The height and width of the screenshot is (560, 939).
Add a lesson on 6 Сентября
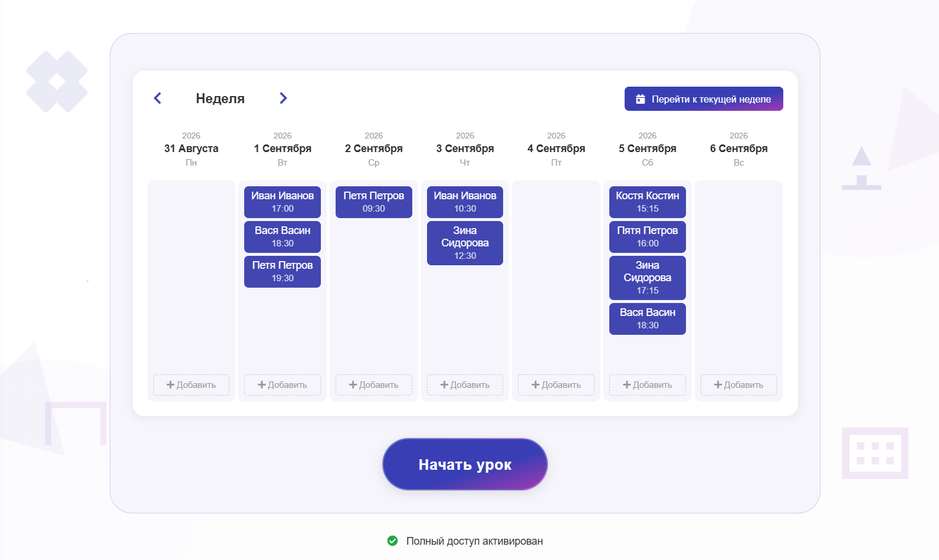pyautogui.click(x=738, y=385)
